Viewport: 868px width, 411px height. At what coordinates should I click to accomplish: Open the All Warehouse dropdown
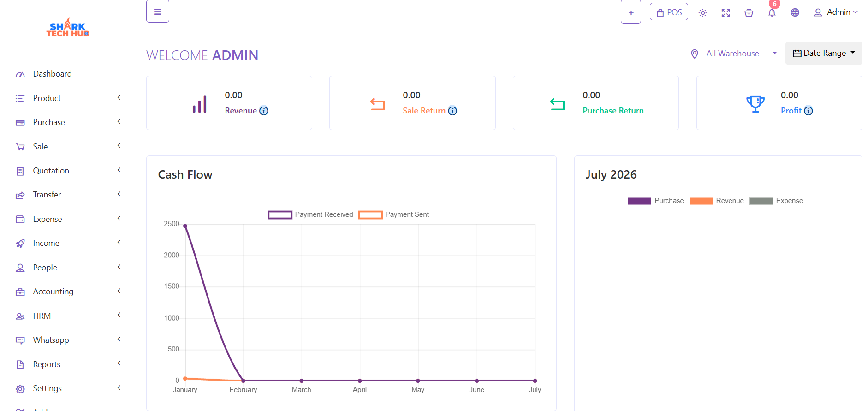(734, 54)
